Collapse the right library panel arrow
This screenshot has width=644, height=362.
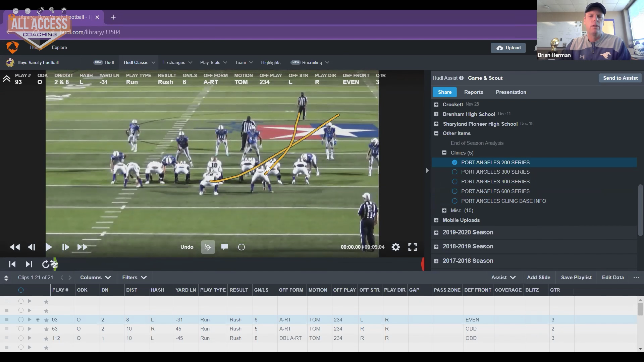427,171
